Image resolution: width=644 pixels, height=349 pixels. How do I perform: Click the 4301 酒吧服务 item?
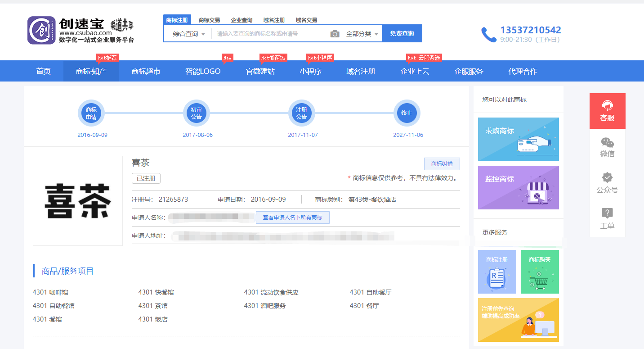265,306
